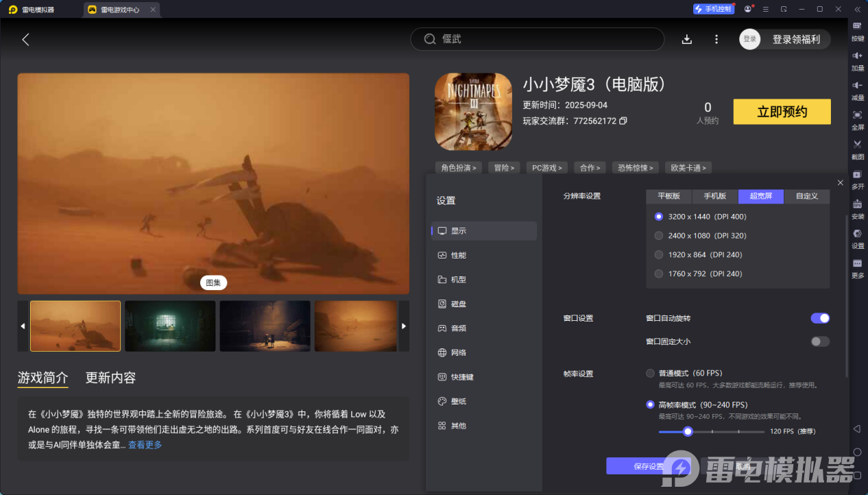Click the user account icon in title bar
Image resolution: width=868 pixels, height=495 pixels.
[748, 9]
